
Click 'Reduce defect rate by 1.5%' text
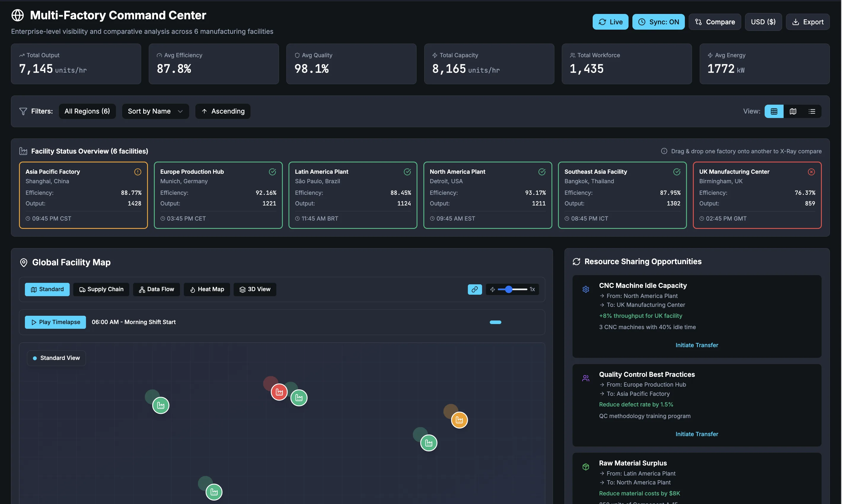[x=636, y=404]
